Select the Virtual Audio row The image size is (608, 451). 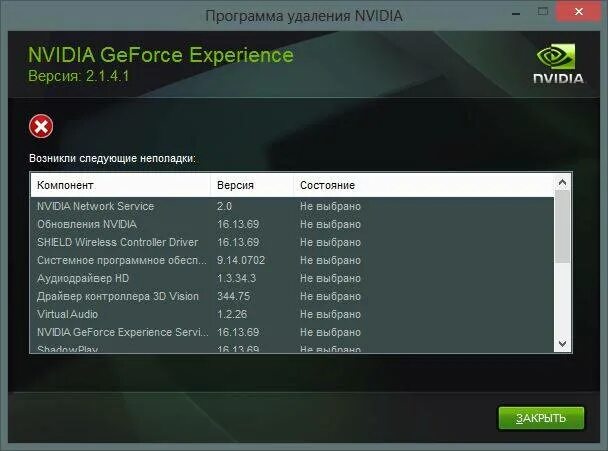pos(292,314)
